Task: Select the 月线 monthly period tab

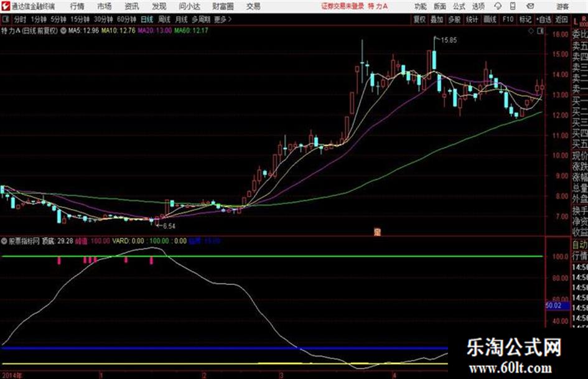Action: coord(182,19)
